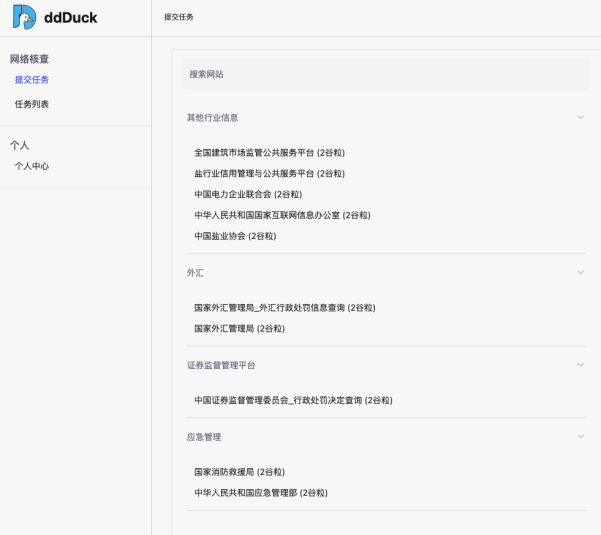Collapse the 应急管理 section chevron
Screen dimensions: 601x535
[581, 437]
